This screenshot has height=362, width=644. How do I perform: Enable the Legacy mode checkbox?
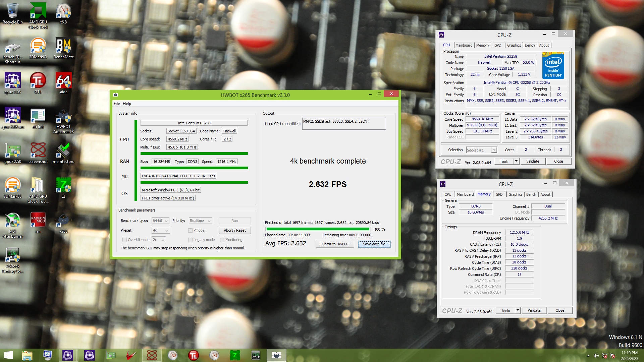click(x=190, y=240)
